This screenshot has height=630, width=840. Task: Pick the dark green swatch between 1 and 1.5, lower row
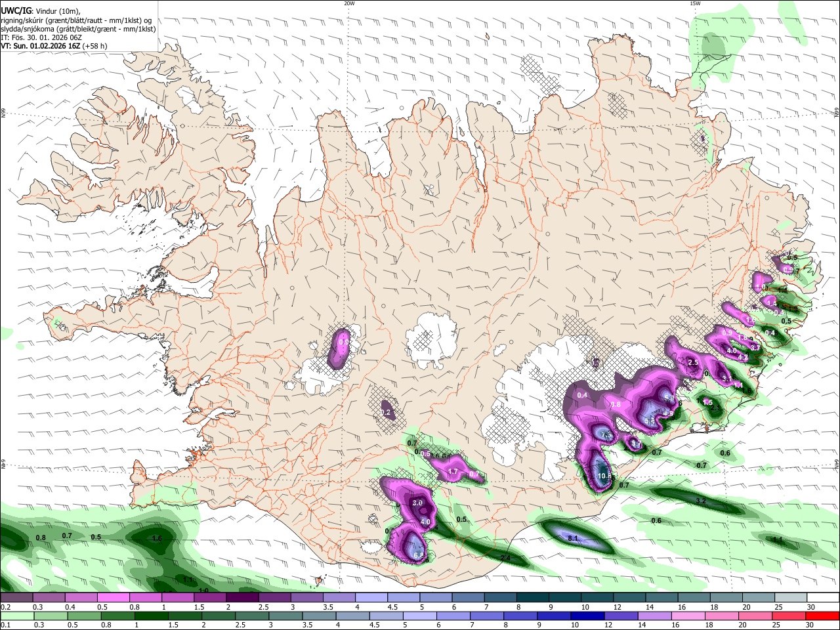click(151, 616)
